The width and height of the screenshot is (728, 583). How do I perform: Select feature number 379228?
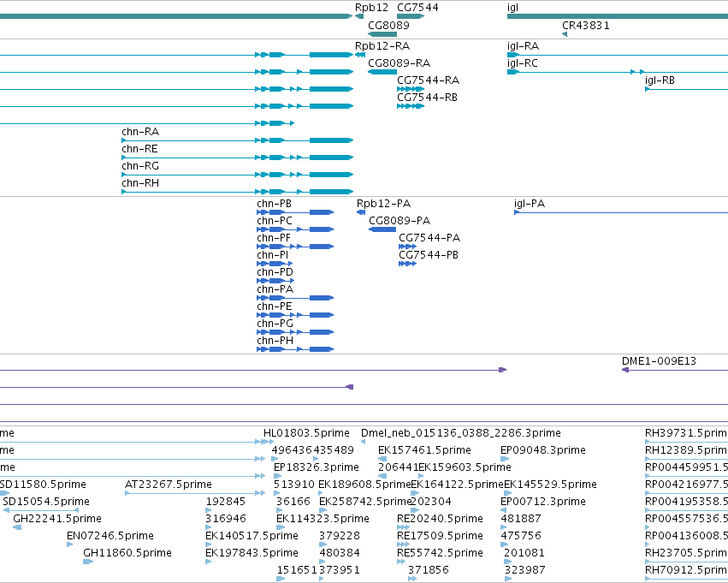pos(340,536)
